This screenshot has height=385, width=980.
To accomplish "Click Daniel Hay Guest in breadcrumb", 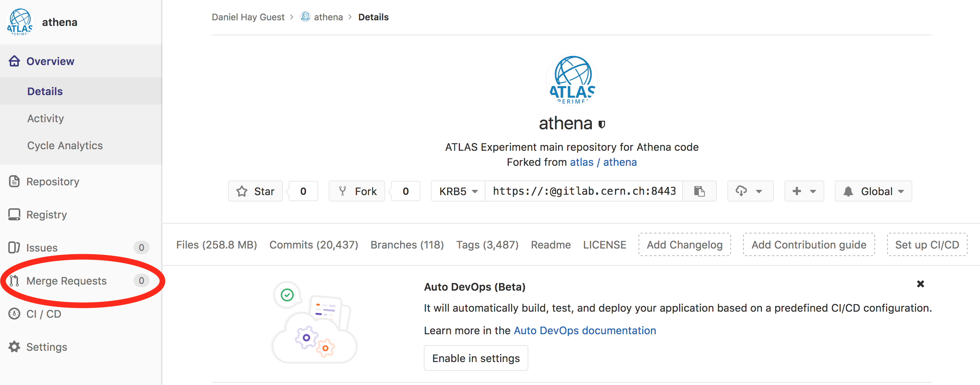I will point(248,17).
